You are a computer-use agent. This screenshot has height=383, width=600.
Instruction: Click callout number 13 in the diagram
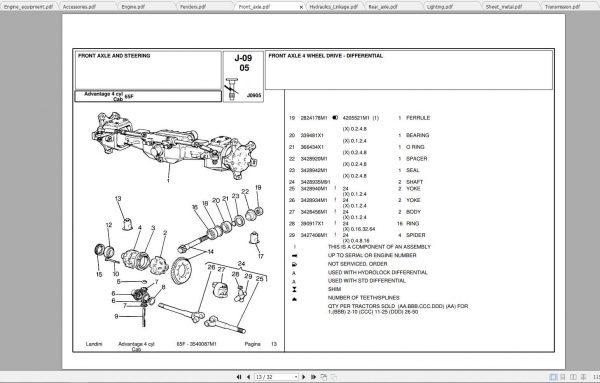point(118,199)
